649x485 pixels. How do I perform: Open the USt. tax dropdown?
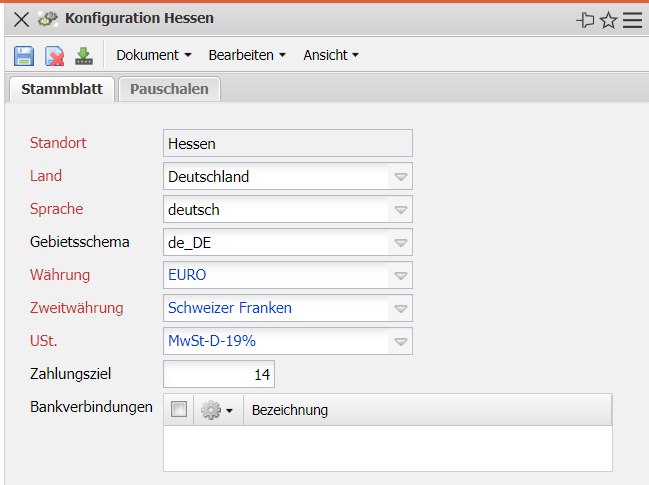point(400,341)
